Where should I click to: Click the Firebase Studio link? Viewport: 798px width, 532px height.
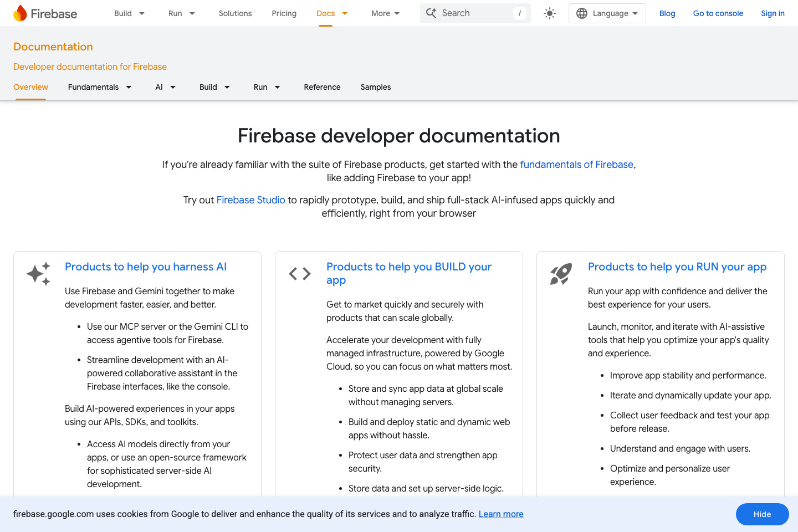click(x=250, y=200)
